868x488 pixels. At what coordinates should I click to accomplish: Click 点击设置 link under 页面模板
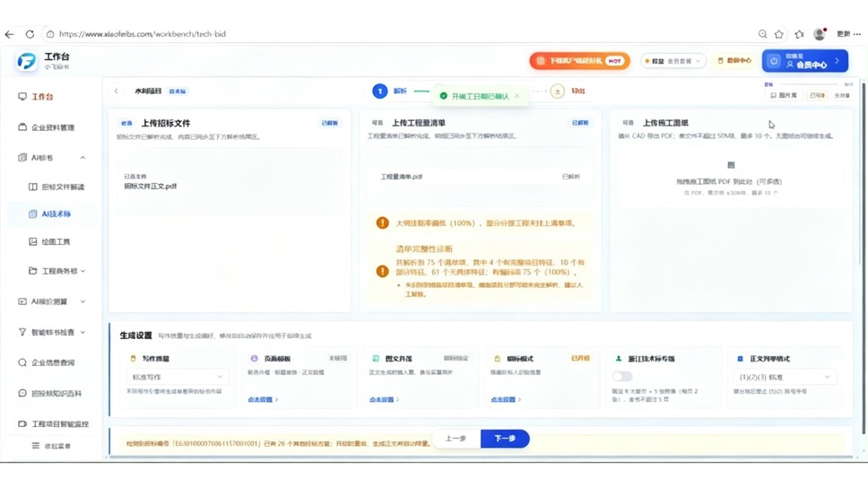(x=263, y=399)
